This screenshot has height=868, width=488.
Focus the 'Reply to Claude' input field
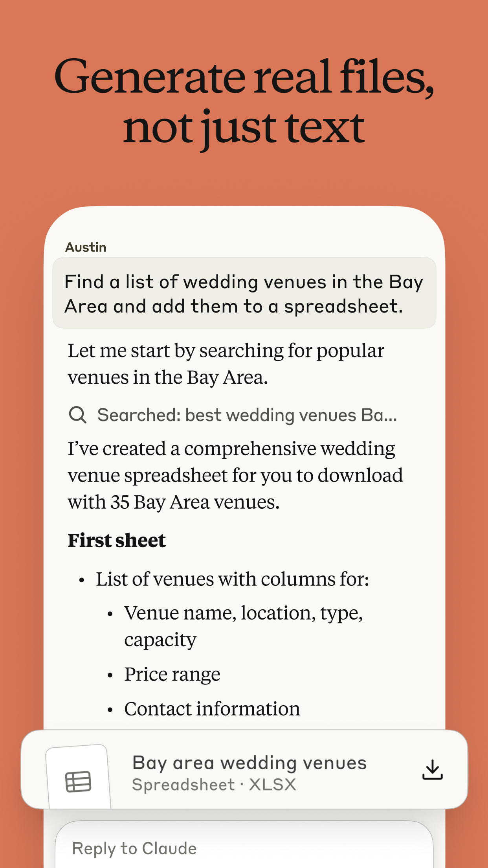click(244, 848)
